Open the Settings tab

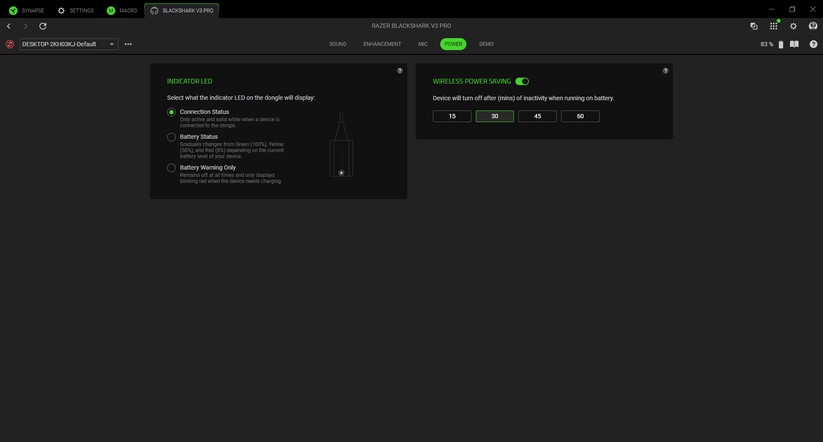coord(76,10)
